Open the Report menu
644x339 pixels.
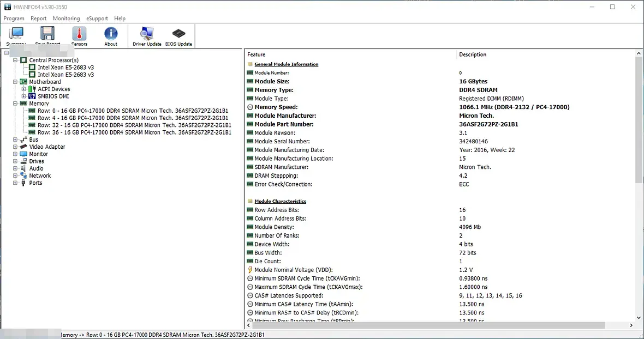point(39,19)
